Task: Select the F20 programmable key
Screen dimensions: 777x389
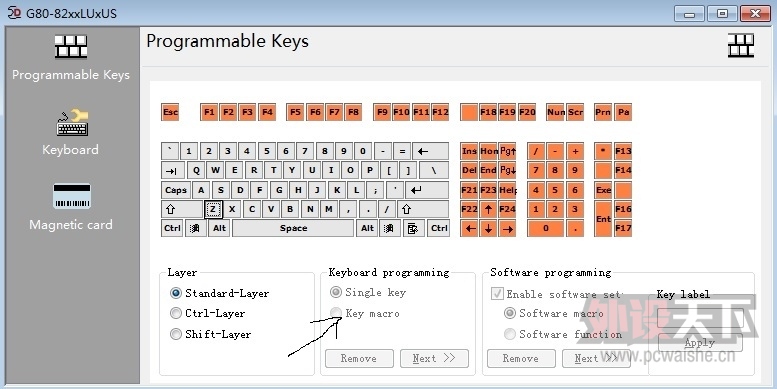Action: (527, 112)
